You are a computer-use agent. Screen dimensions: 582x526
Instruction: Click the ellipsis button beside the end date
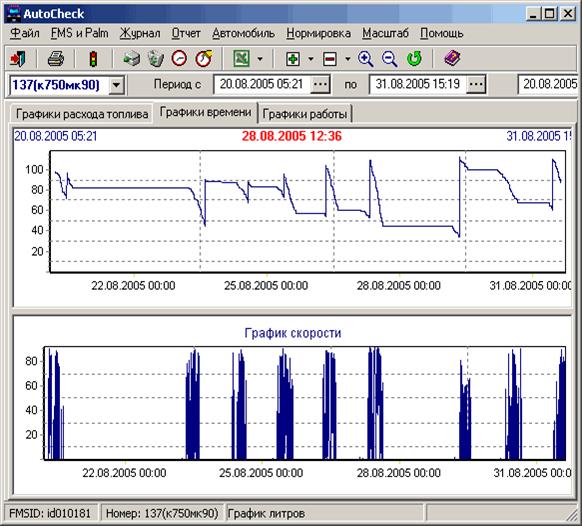point(476,85)
